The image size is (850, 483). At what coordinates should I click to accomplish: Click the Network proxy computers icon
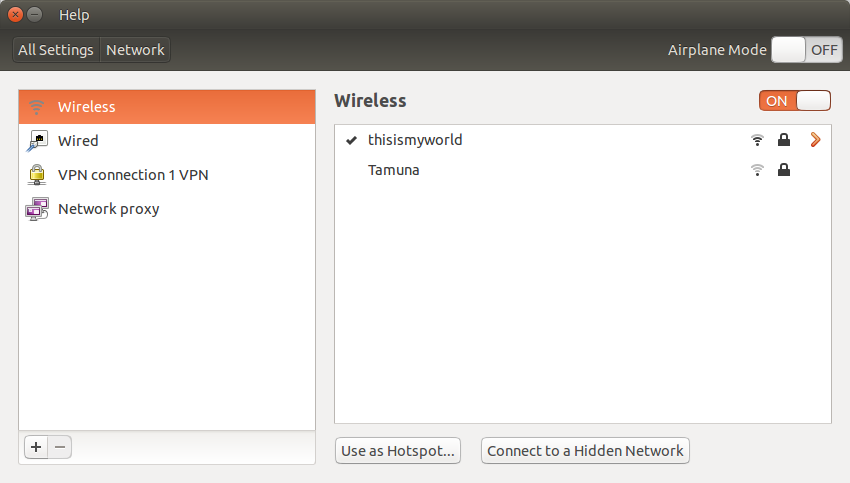point(37,209)
